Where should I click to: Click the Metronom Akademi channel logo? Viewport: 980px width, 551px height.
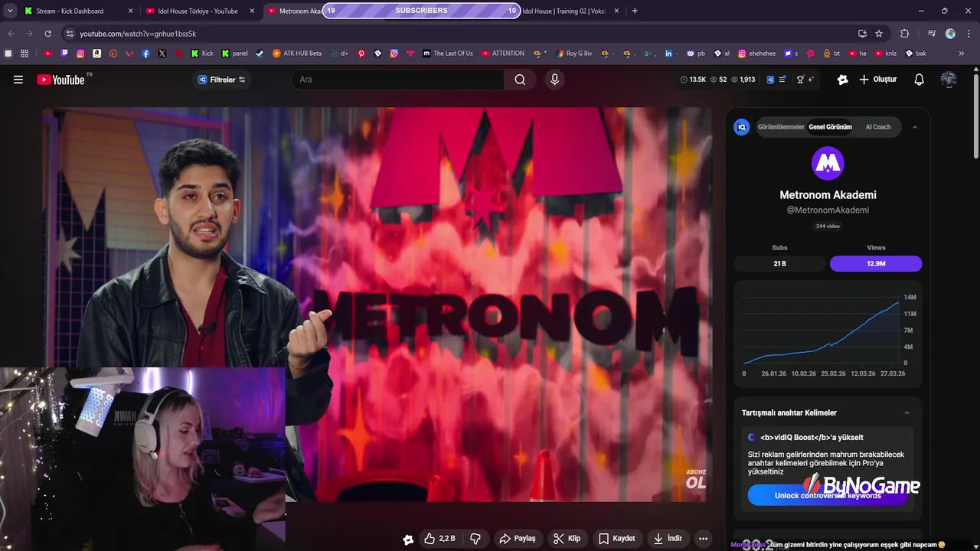pos(828,163)
